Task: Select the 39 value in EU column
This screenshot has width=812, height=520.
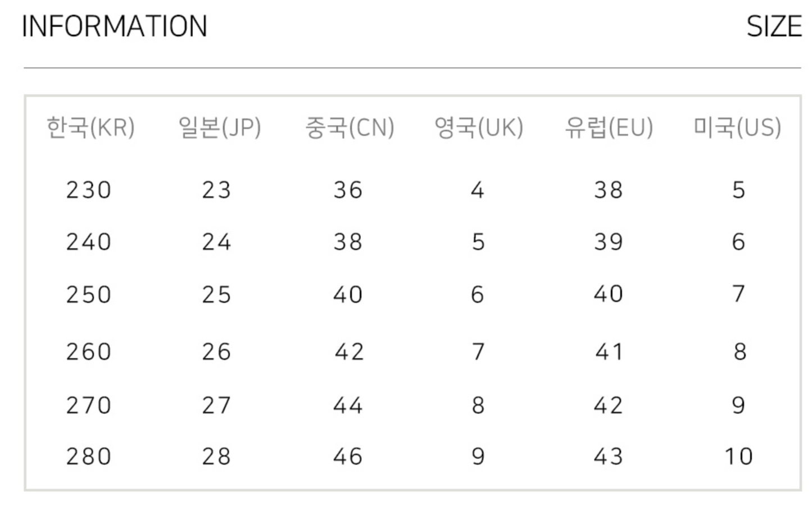Action: (x=609, y=242)
